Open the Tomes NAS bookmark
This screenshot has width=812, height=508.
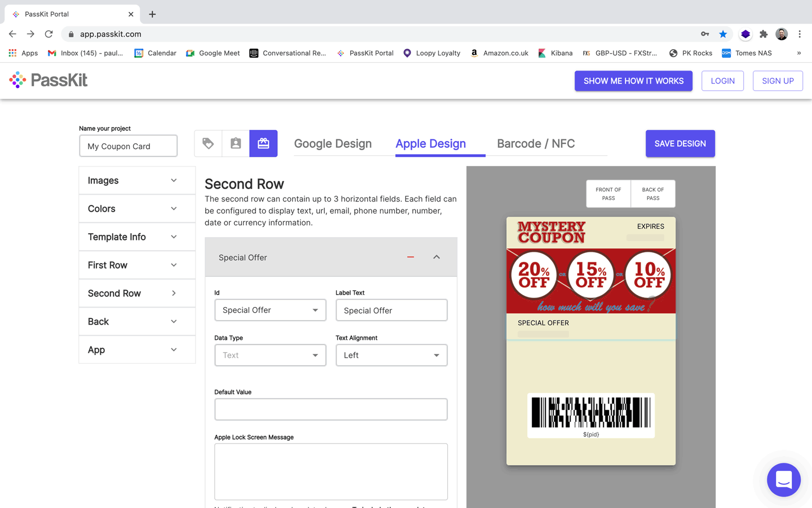(747, 53)
